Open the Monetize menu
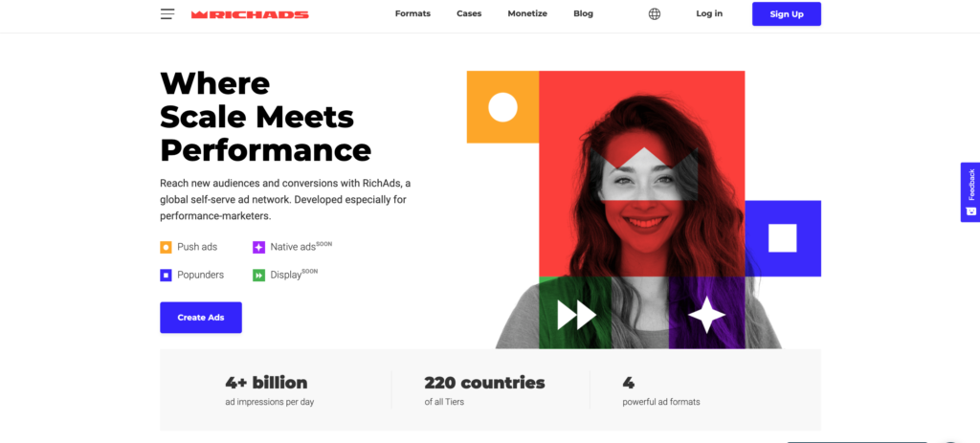Image resolution: width=980 pixels, height=443 pixels. pyautogui.click(x=527, y=13)
